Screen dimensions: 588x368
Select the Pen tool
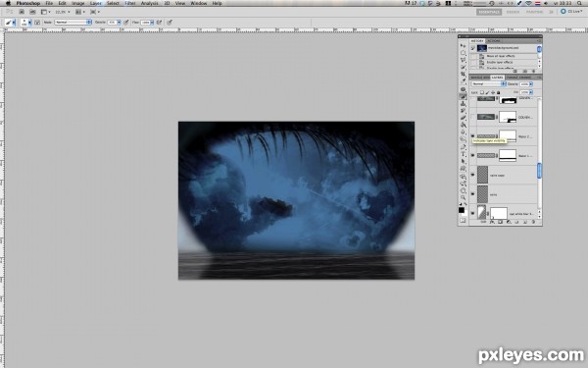[x=463, y=147]
